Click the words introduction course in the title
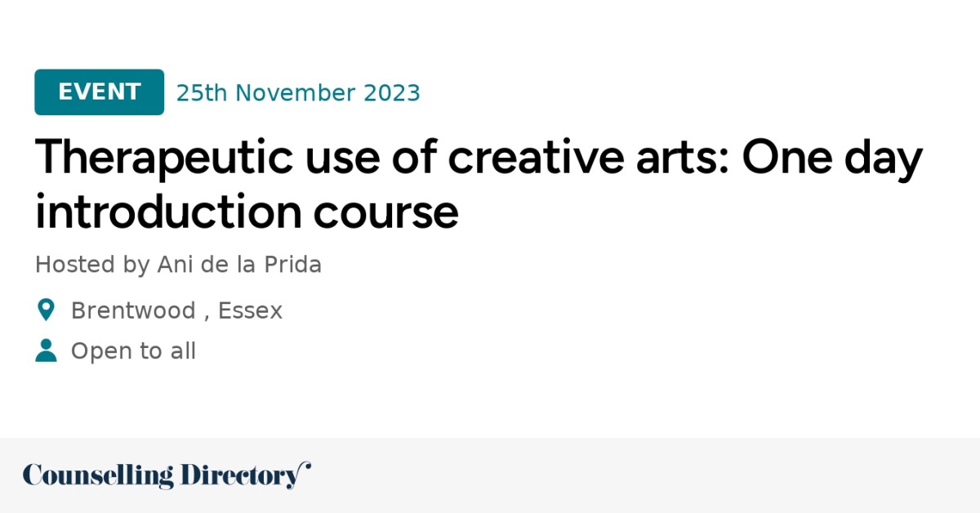Viewport: 980px width, 513px height. [247, 212]
